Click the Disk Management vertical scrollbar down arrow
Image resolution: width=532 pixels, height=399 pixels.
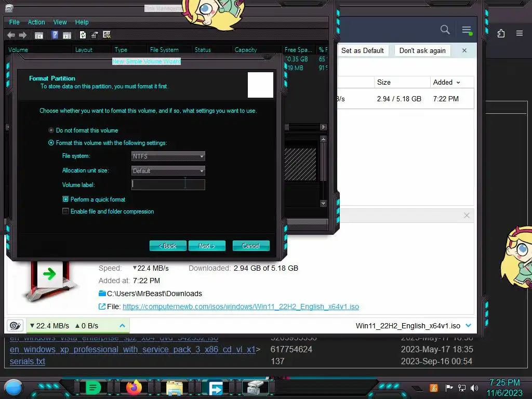pyautogui.click(x=323, y=203)
